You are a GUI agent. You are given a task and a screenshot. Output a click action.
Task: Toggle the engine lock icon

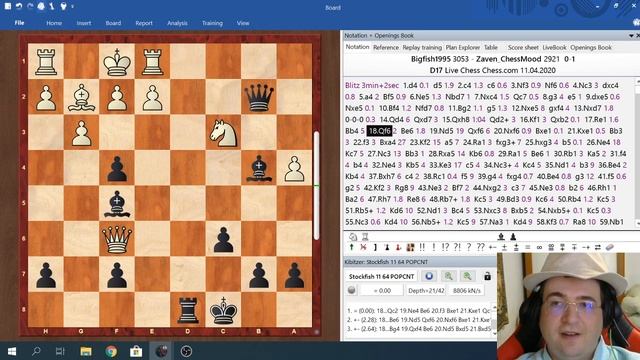[x=487, y=276]
